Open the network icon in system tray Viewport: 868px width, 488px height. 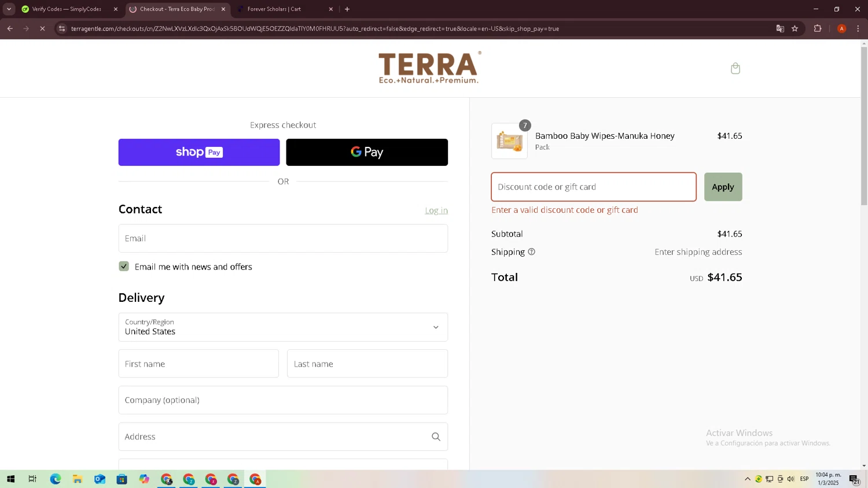770,479
